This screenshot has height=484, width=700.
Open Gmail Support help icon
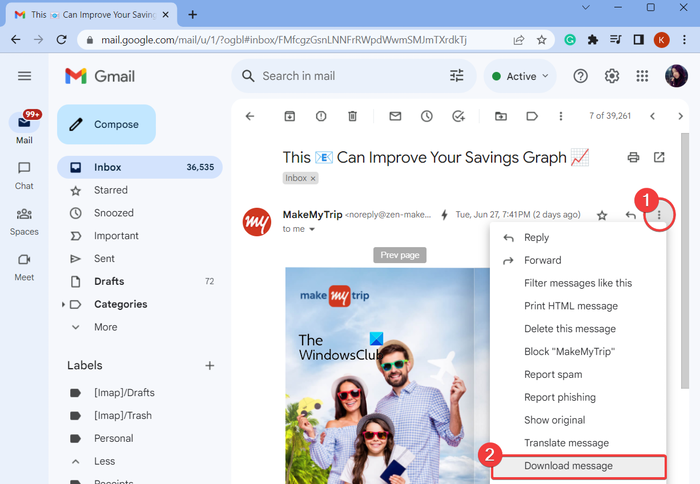click(x=580, y=76)
